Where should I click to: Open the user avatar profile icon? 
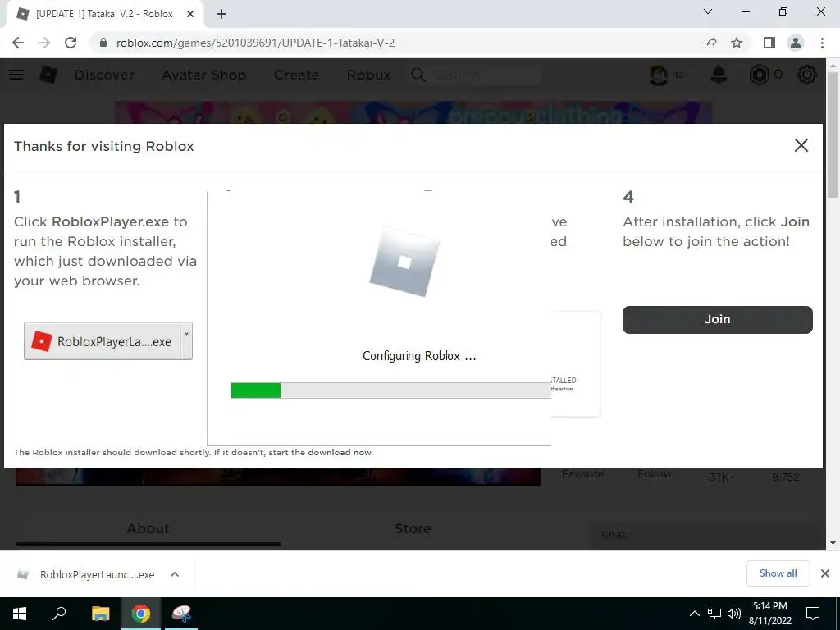tap(659, 75)
